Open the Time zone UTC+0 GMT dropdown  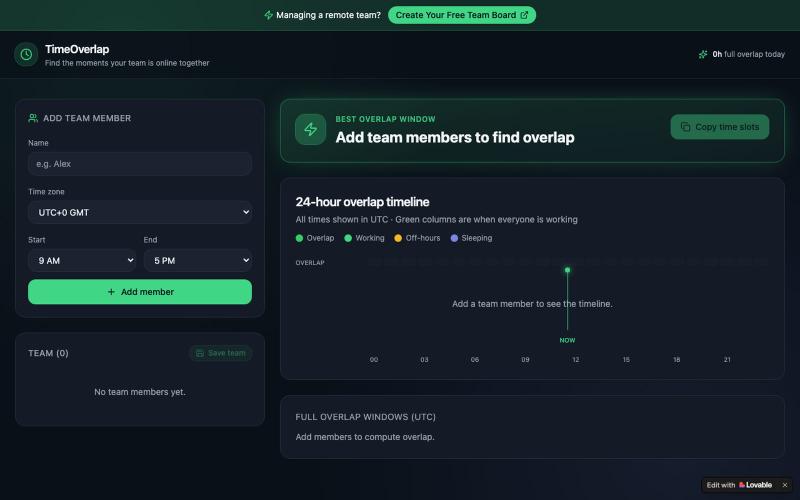coord(140,212)
